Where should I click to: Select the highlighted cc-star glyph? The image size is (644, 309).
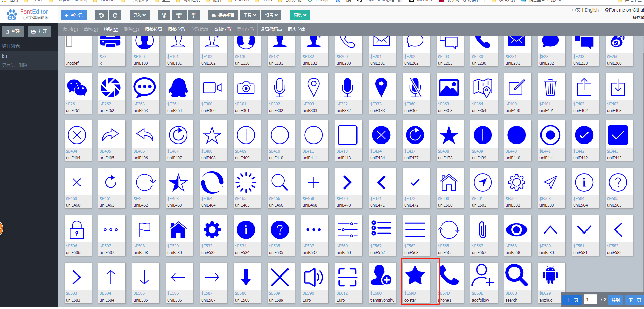tap(416, 276)
